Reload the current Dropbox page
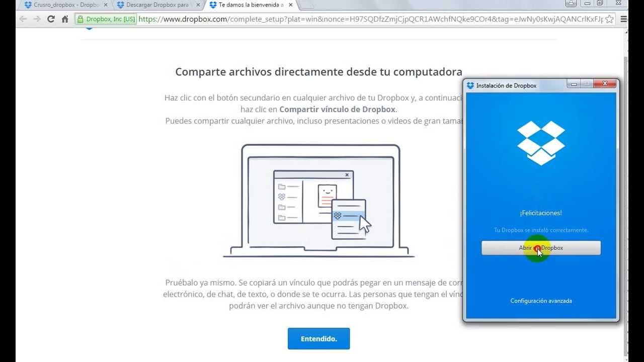Viewport: 644px width, 362px height. click(51, 19)
